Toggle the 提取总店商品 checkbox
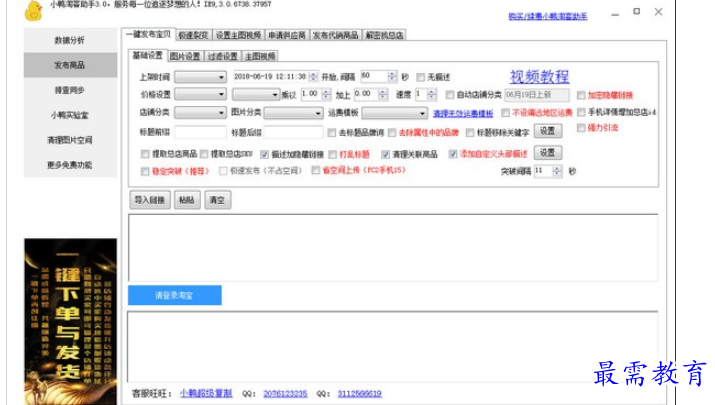715x405 pixels. [145, 154]
